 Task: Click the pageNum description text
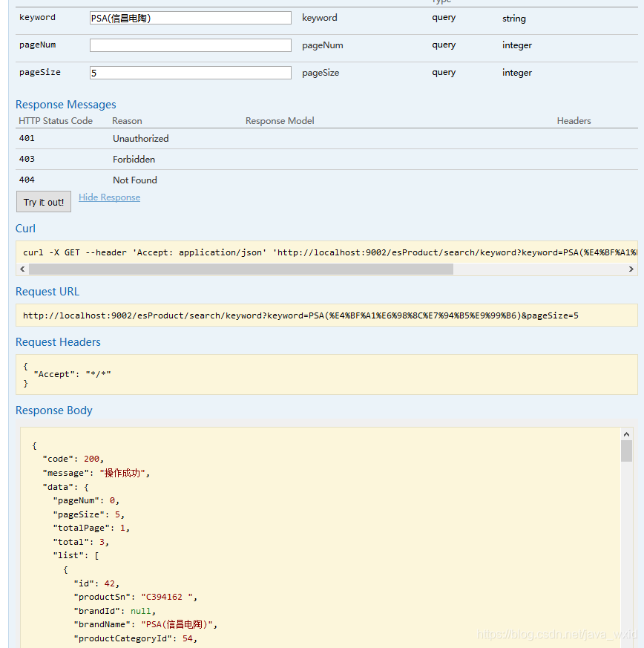pyautogui.click(x=323, y=45)
